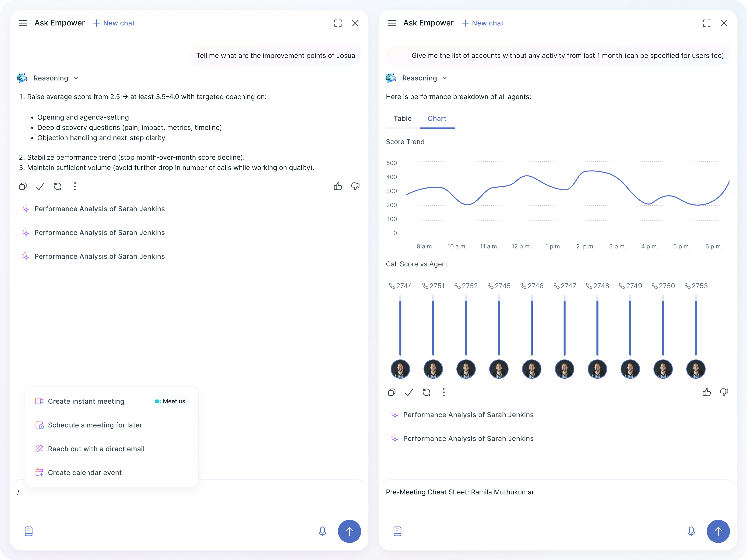Image resolution: width=747 pixels, height=560 pixels.
Task: Open hamburger menu in left chat panel
Action: [x=23, y=23]
